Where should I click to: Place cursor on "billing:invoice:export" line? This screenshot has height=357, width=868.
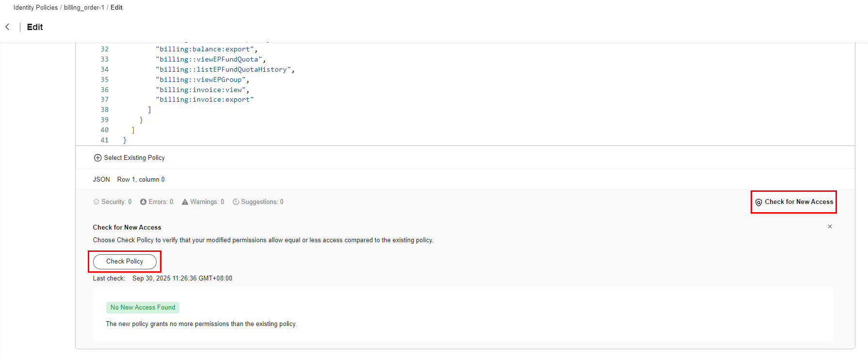click(204, 100)
